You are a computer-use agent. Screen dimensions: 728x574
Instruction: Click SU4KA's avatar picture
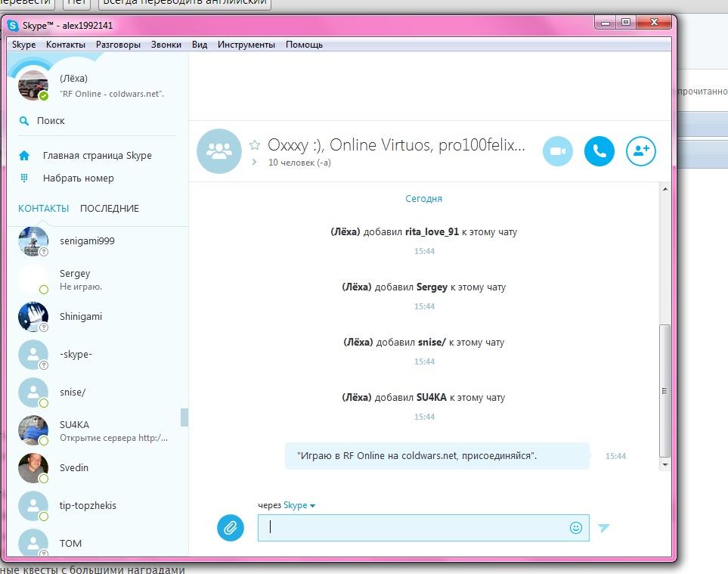tap(33, 430)
